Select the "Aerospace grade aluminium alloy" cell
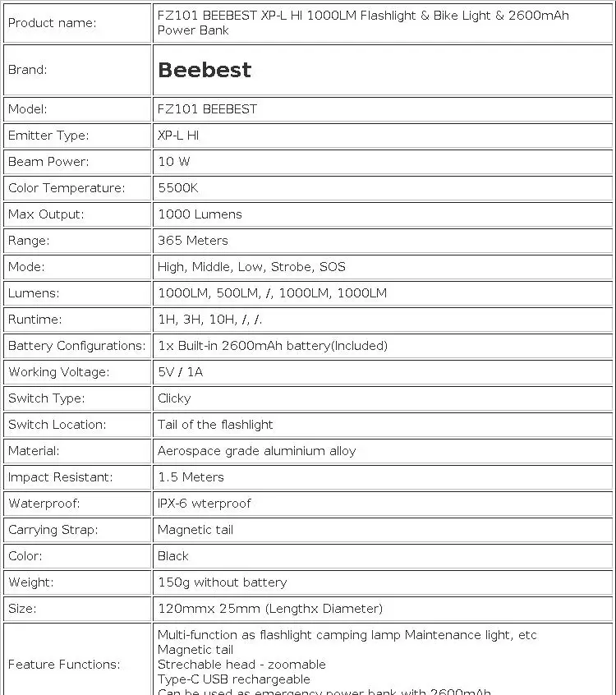 coord(256,451)
